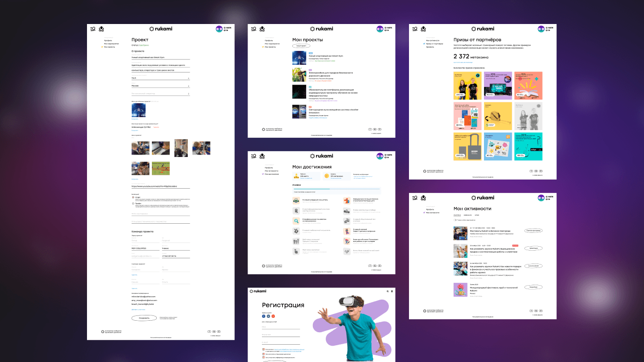
Task: Open the avatar on Мои проекты page
Action: [380, 29]
